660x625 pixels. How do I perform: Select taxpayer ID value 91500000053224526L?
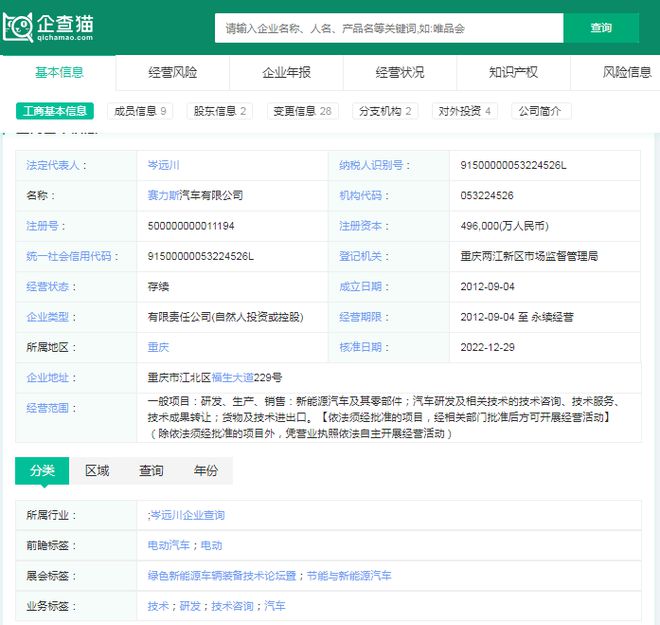(x=514, y=165)
